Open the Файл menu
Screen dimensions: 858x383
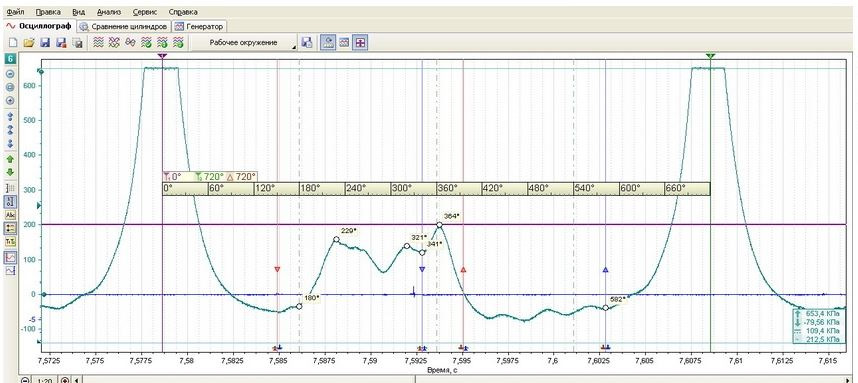(x=16, y=11)
